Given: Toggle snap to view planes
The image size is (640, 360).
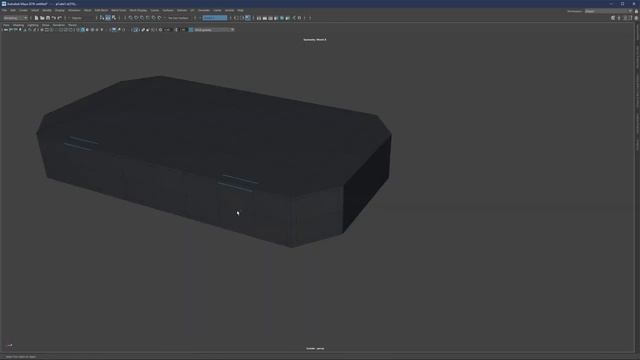Looking at the screenshot, I should [x=153, y=18].
